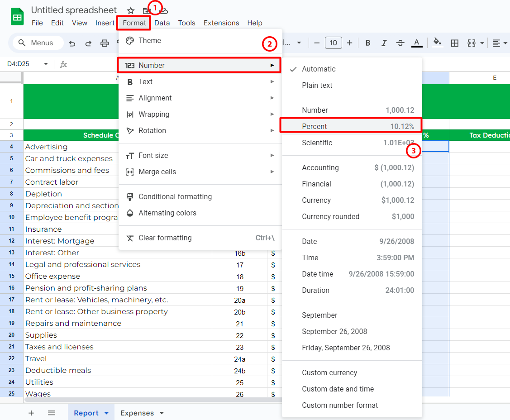Image resolution: width=510 pixels, height=420 pixels.
Task: Expand the Merge cells submenu
Action: 200,172
